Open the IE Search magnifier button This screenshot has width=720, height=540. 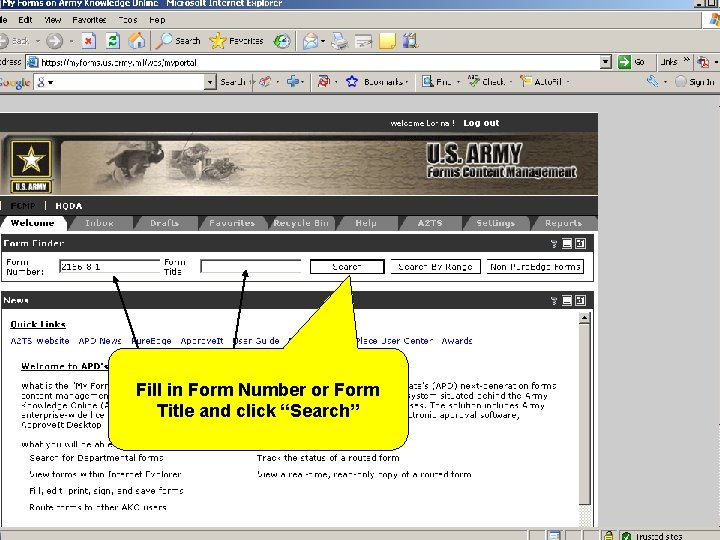pos(178,41)
